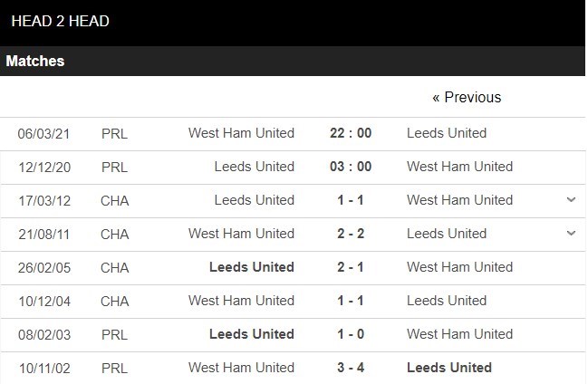Open the 2 - 1 score from 26/02/05

[x=351, y=266]
